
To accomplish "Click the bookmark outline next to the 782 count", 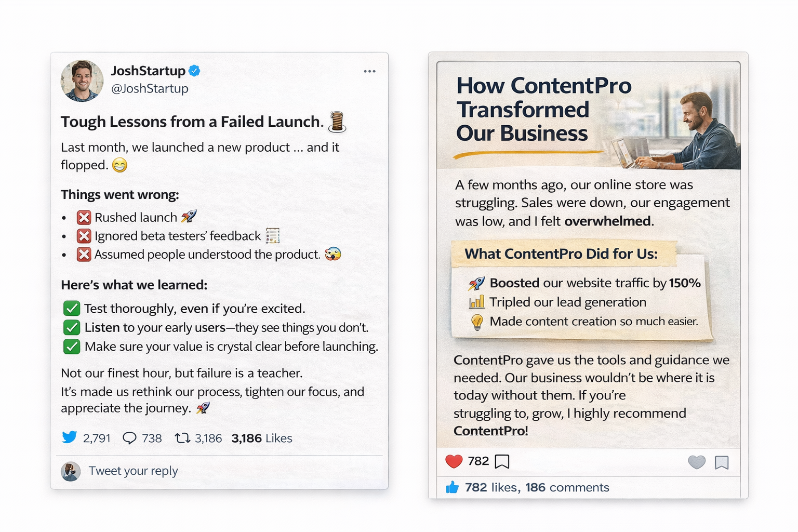I will pos(502,461).
